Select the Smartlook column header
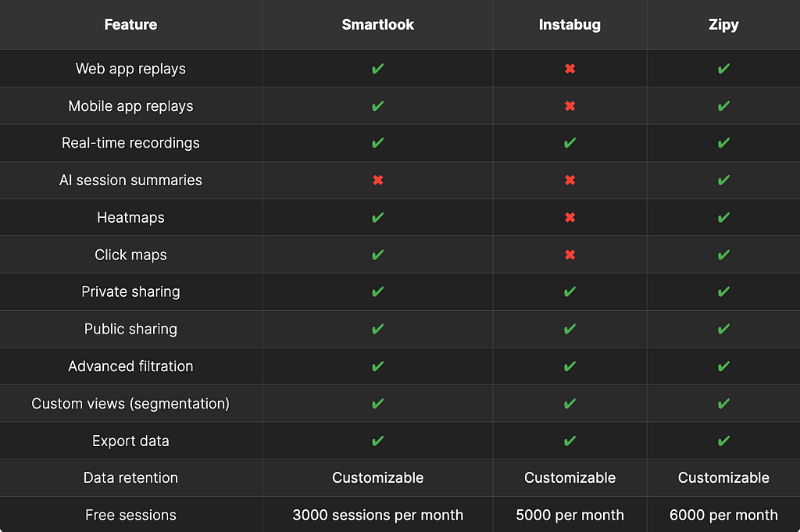 coord(377,24)
